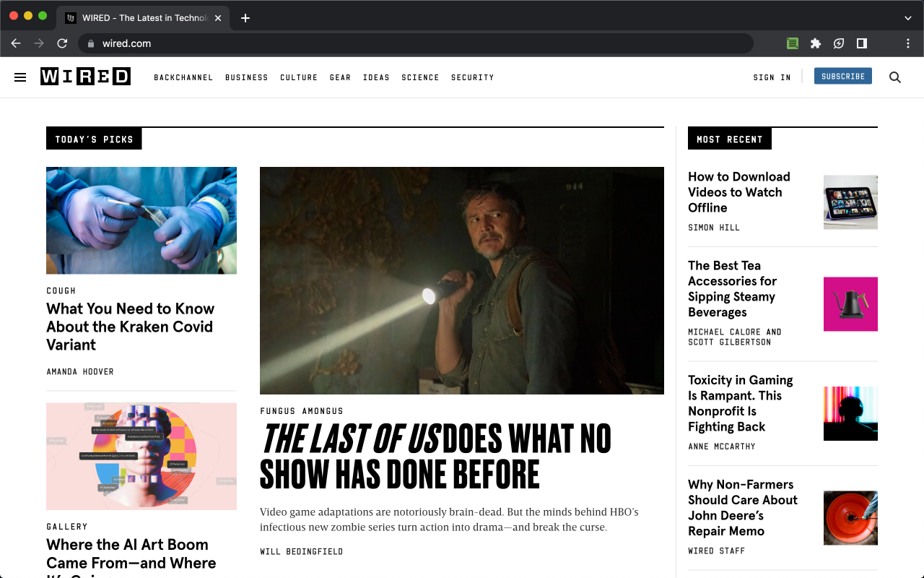924x578 pixels.
Task: Open John Deere's Repair Memo article
Action: (x=743, y=507)
